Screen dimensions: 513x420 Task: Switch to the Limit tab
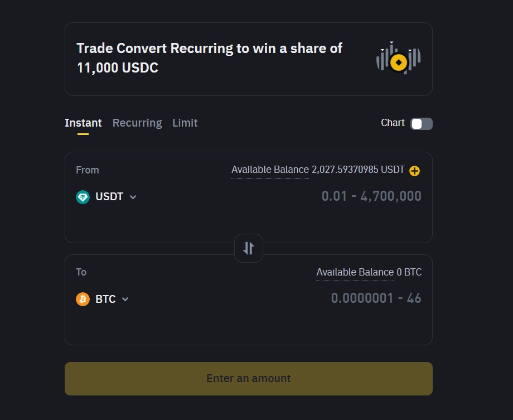(x=185, y=123)
